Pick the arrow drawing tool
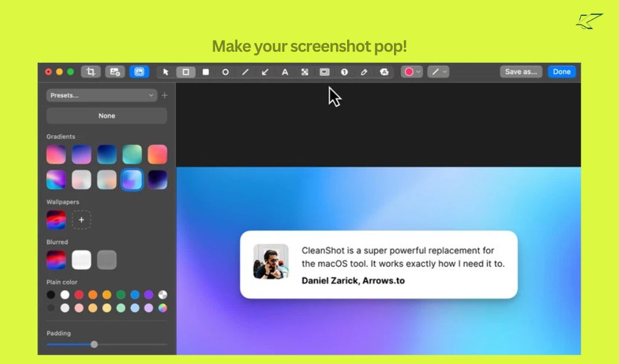Viewport: 619px width, 364px height. [x=265, y=72]
